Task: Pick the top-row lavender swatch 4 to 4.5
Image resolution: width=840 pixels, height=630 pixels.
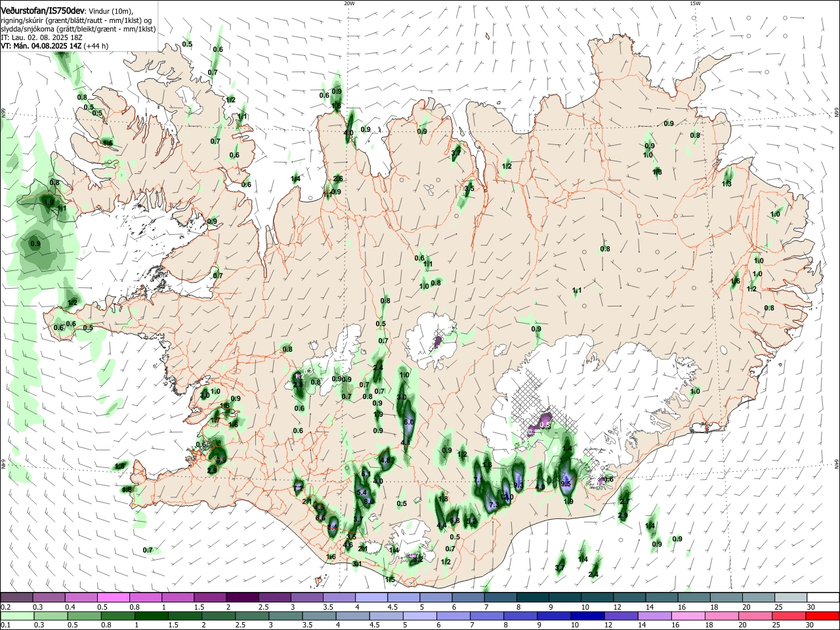Action: pos(371,598)
